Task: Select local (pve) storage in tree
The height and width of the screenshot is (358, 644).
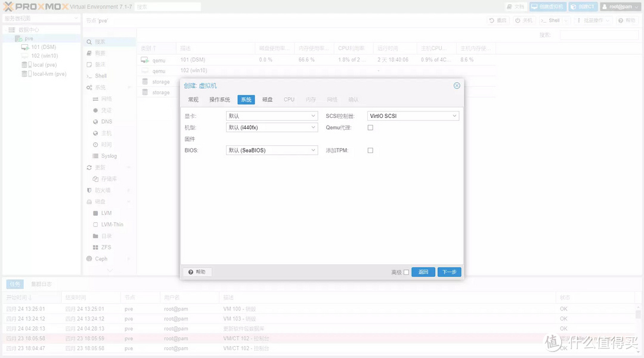Action: point(44,65)
